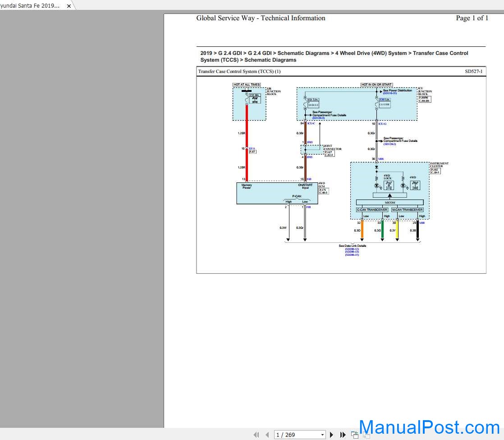Click the ICU-G connector label
504x440 pixels.
382,124
